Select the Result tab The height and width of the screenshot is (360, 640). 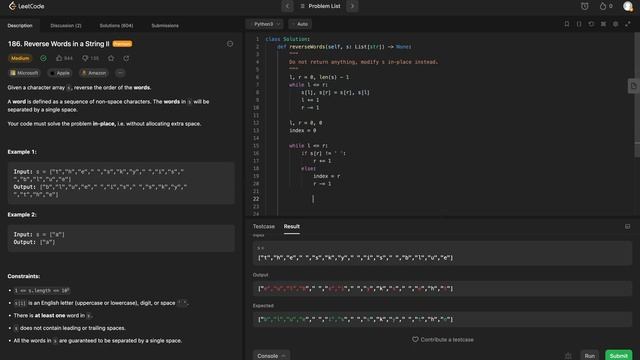(291, 227)
